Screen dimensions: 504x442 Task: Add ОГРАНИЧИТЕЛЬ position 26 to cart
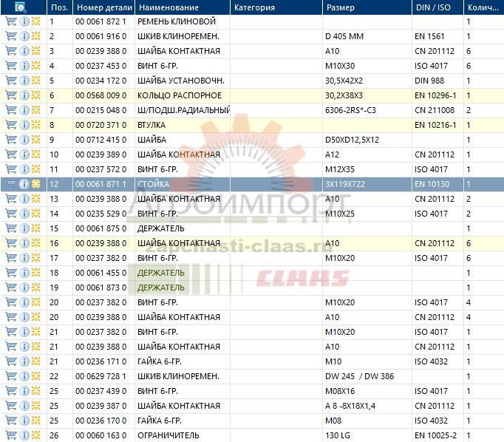[11, 435]
